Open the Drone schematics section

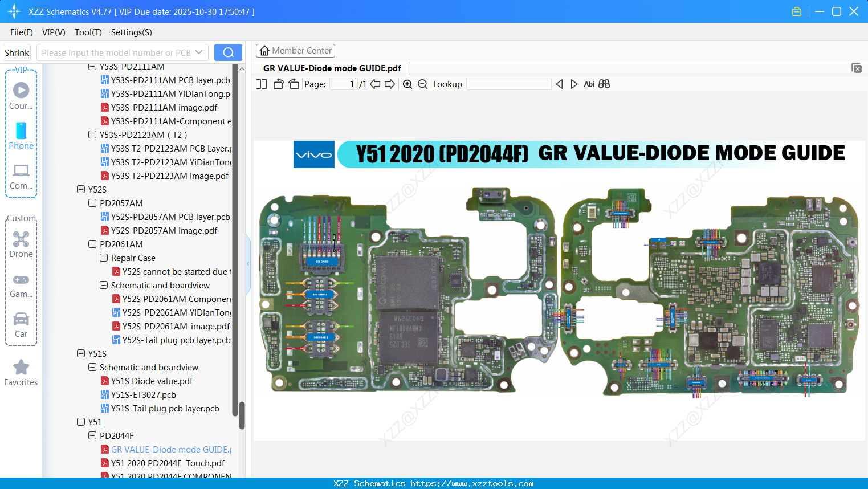click(x=21, y=244)
